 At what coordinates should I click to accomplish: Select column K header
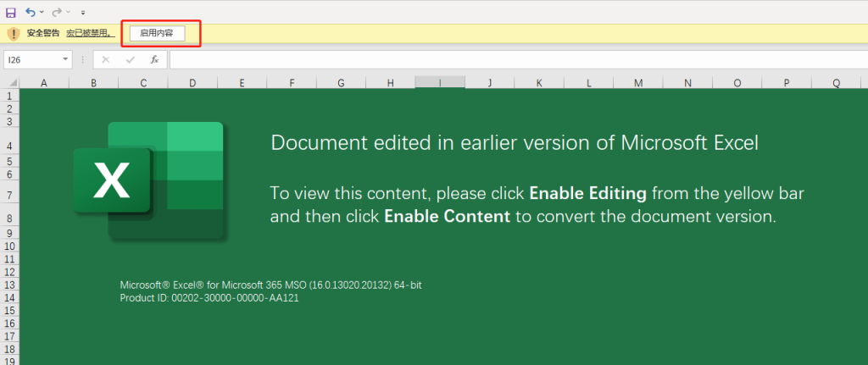click(539, 83)
